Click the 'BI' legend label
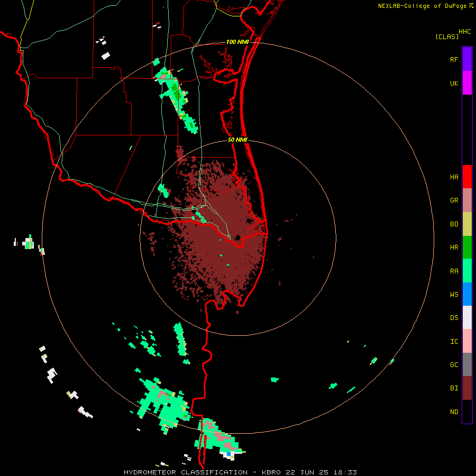Screen dimensions: 476x476 coord(454,388)
